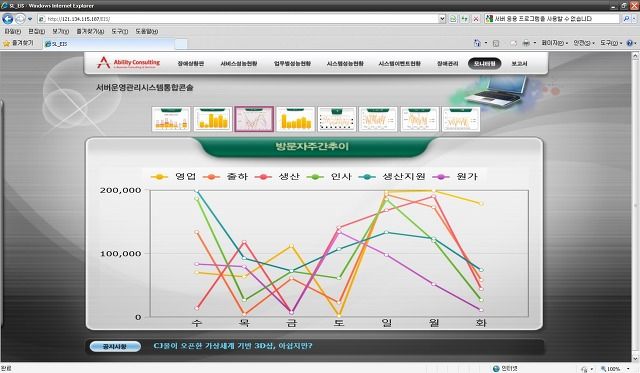
Task: Expand the Home button dropdown arrow
Action: coord(486,43)
